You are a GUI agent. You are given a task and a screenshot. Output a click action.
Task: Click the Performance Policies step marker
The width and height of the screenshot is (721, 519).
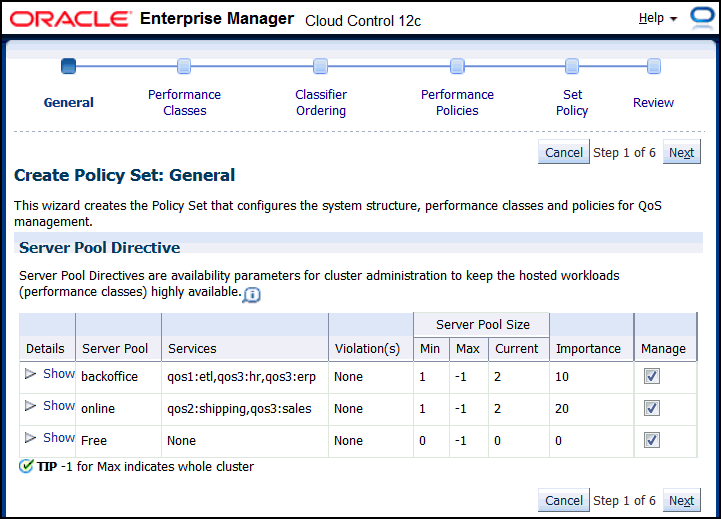coord(457,66)
